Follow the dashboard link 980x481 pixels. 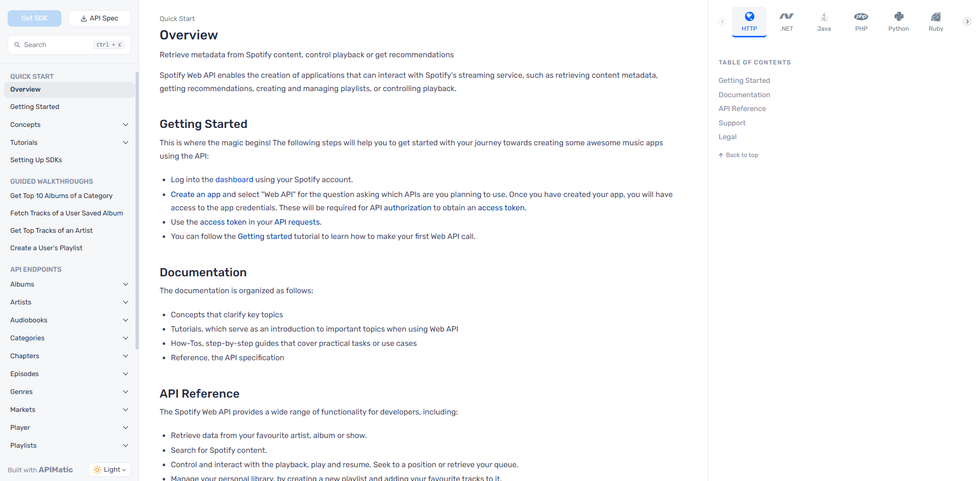[234, 180]
